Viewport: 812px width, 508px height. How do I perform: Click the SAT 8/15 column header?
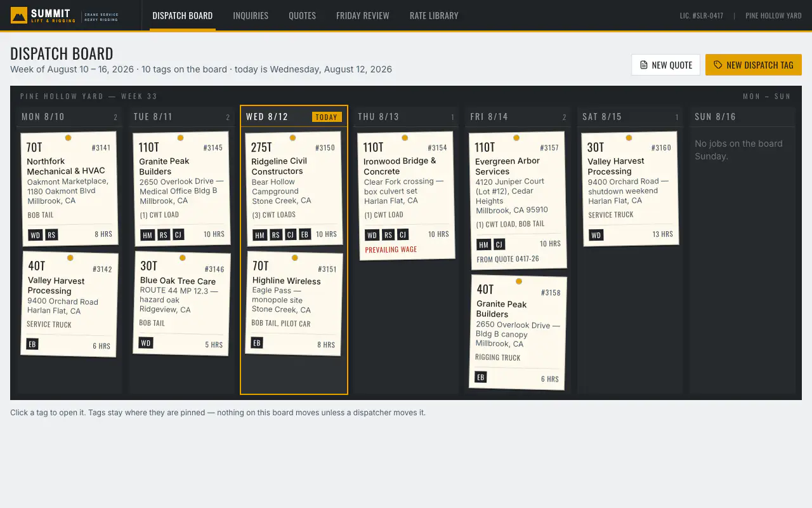[x=631, y=117]
